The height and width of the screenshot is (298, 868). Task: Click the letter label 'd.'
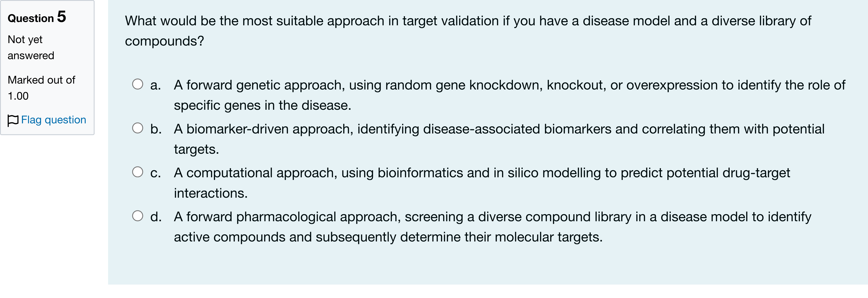coord(156,216)
